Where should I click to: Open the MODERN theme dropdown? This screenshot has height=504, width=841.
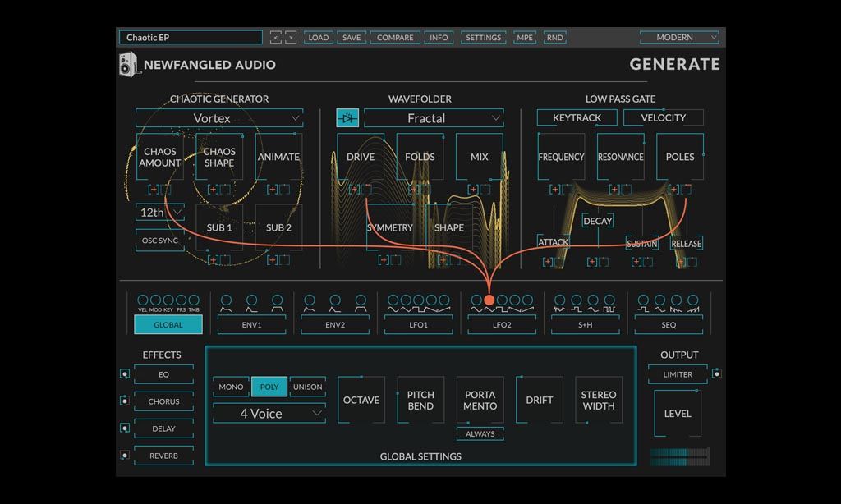point(679,37)
